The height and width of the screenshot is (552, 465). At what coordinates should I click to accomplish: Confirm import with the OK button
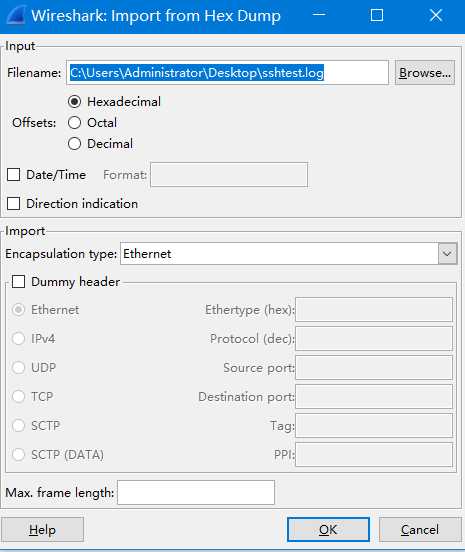[328, 529]
